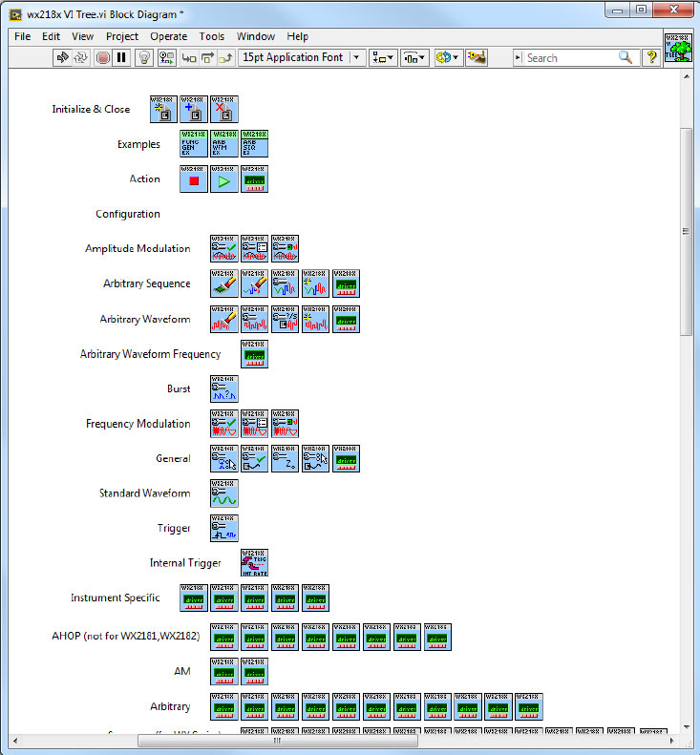Image resolution: width=700 pixels, height=755 pixels.
Task: Open the Close VI icon with red X
Action: coord(223,109)
